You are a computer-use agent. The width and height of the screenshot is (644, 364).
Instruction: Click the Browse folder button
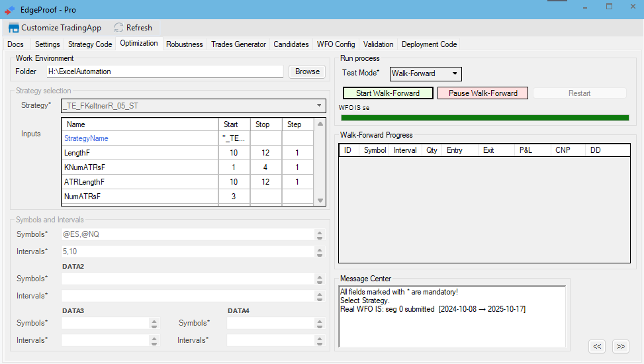pyautogui.click(x=307, y=71)
